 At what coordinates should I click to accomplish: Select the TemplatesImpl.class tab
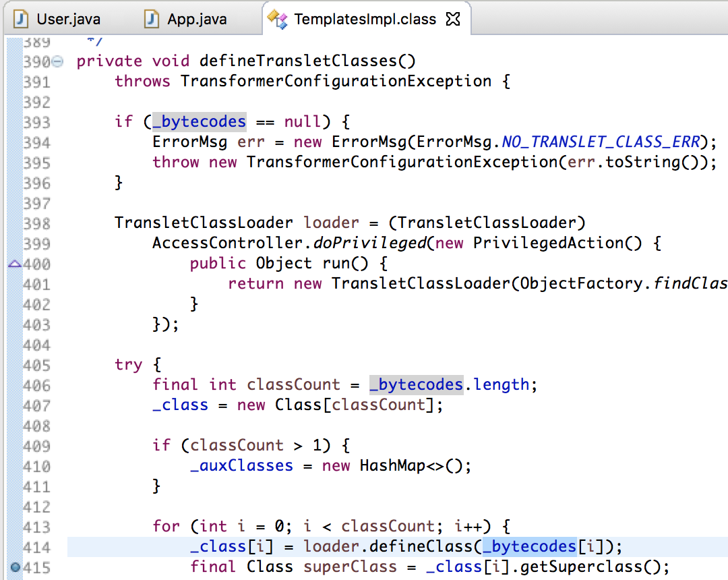tap(365, 19)
